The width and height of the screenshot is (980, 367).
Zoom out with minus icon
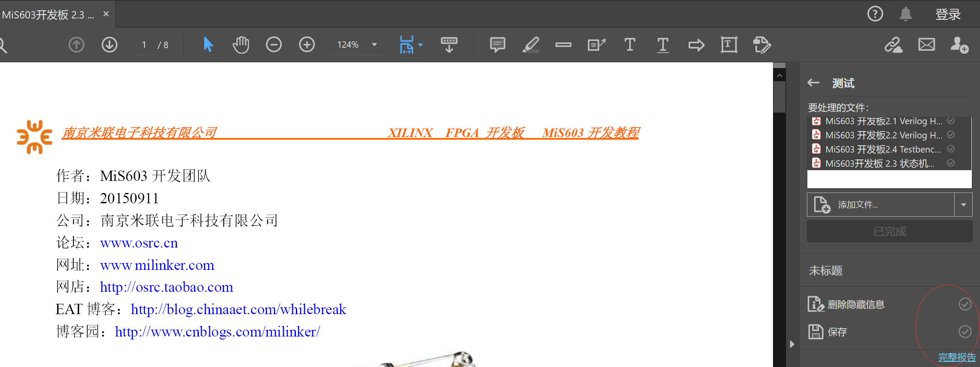pos(274,45)
